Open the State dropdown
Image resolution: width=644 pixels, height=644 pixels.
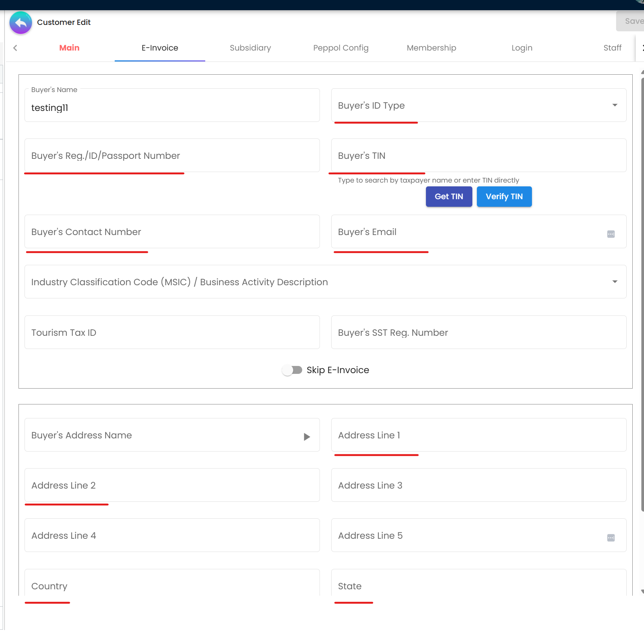point(479,586)
